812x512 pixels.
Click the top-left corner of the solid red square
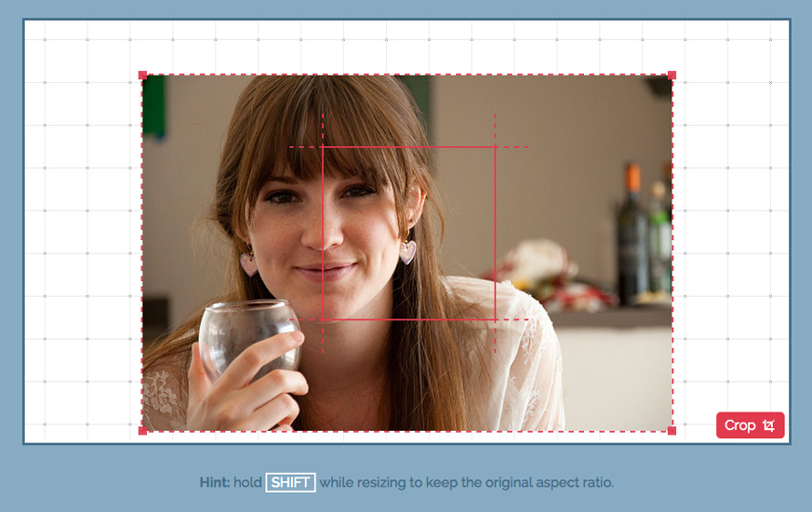coord(323,147)
